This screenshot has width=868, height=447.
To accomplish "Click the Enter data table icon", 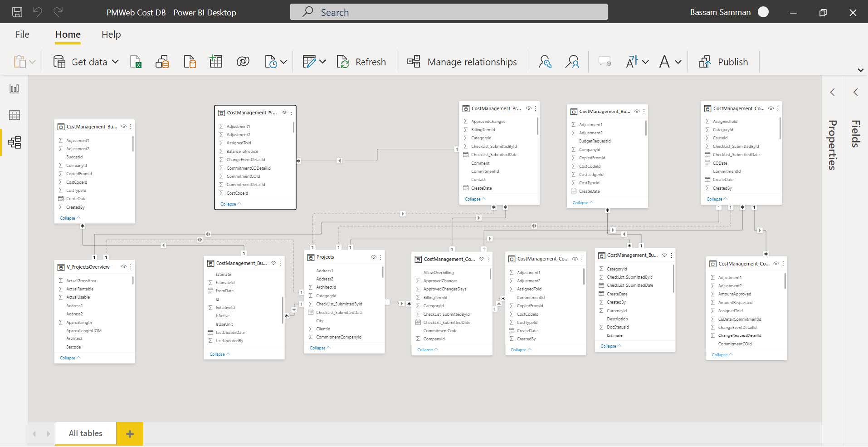I will pos(216,62).
